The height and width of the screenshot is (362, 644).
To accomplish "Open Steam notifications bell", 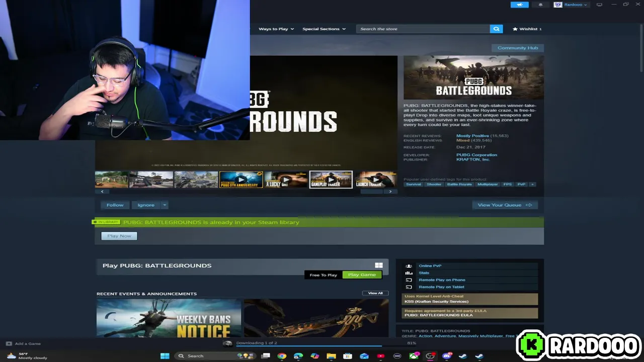I will tap(540, 5).
